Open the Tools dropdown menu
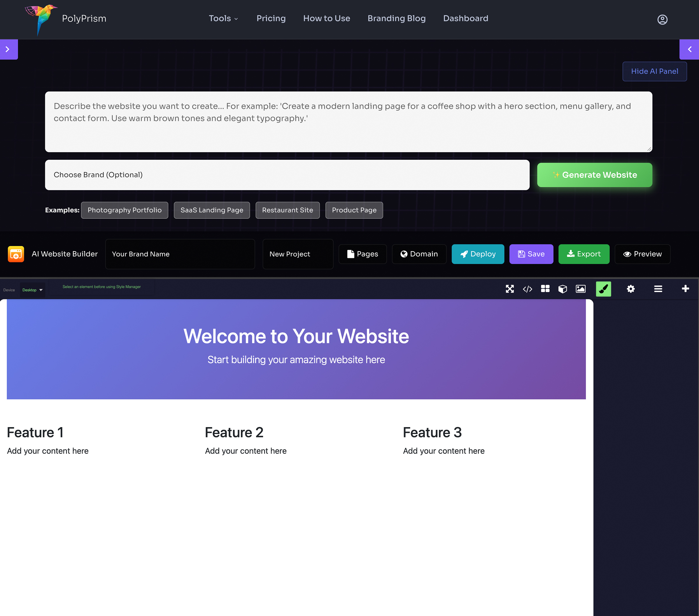This screenshot has width=699, height=616. coord(223,18)
